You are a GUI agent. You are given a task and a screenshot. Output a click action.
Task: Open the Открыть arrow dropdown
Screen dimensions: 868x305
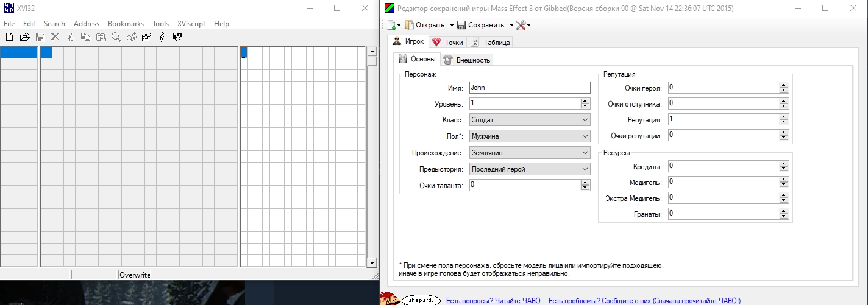[452, 25]
